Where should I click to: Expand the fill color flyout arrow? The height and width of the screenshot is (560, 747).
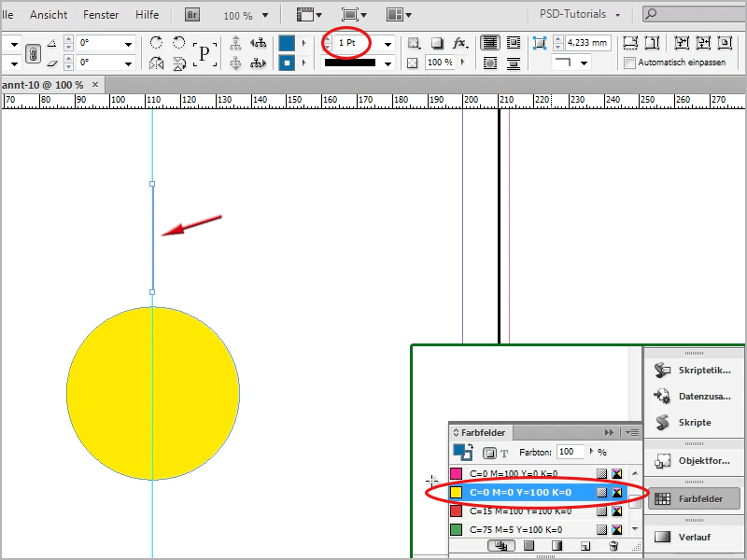point(304,43)
